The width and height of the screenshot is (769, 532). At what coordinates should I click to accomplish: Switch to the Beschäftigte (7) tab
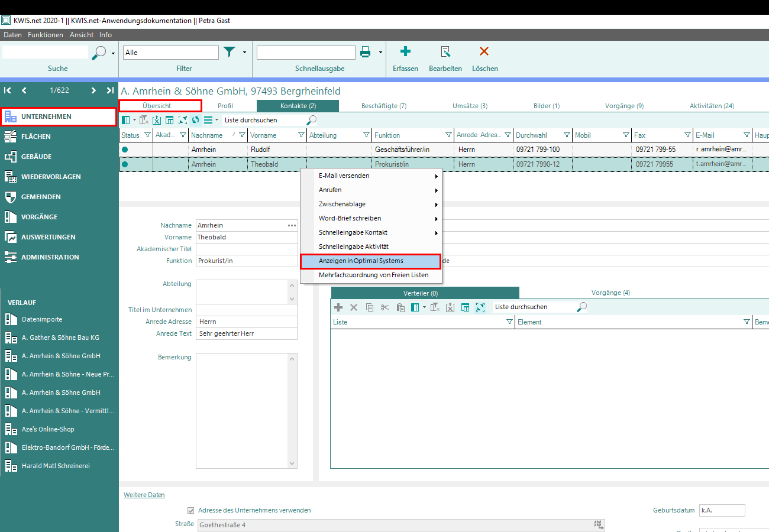(384, 106)
